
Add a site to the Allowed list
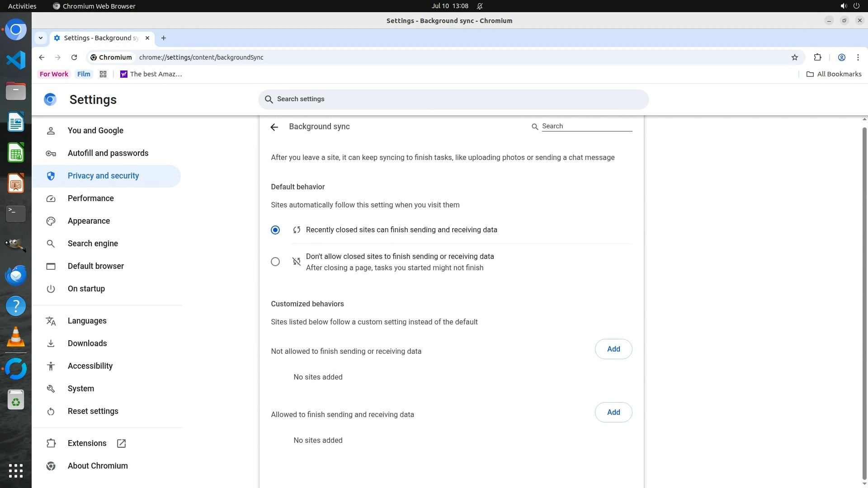click(x=613, y=412)
